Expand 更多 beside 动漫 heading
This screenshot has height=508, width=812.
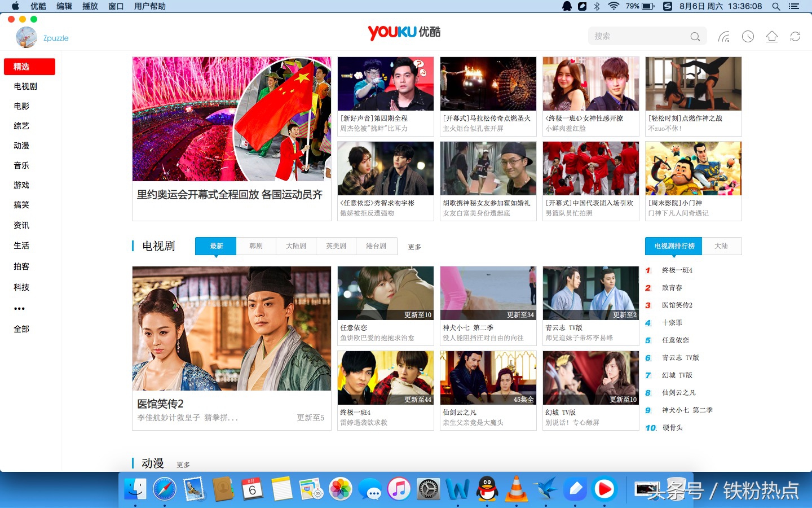[x=183, y=465]
